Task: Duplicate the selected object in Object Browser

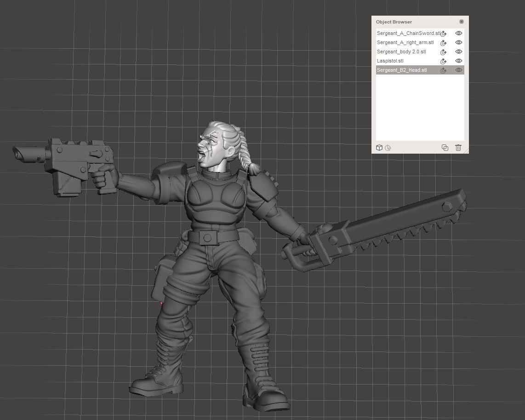Action: (x=445, y=148)
